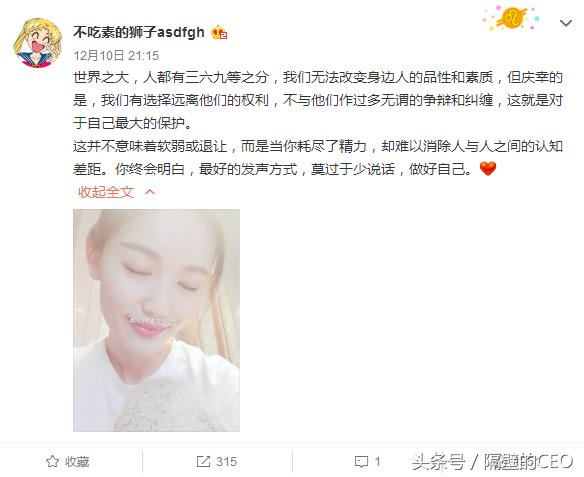
Task: Click the red heart emoji in post
Action: point(488,169)
